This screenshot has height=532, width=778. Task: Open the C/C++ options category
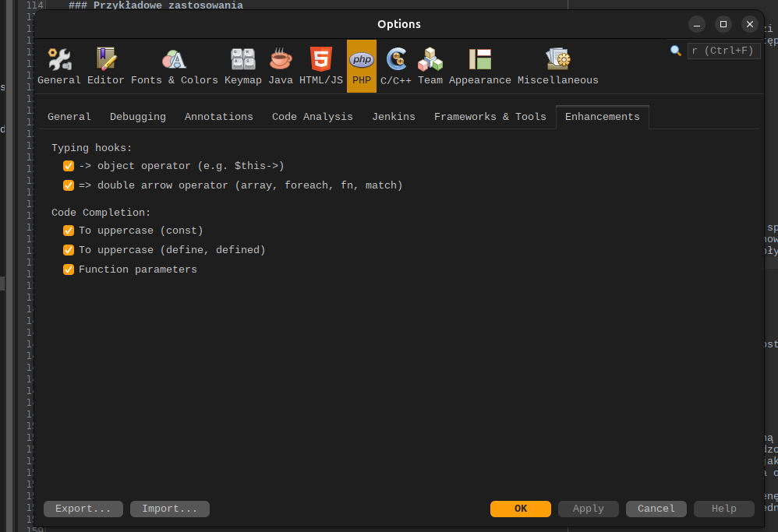[x=396, y=66]
